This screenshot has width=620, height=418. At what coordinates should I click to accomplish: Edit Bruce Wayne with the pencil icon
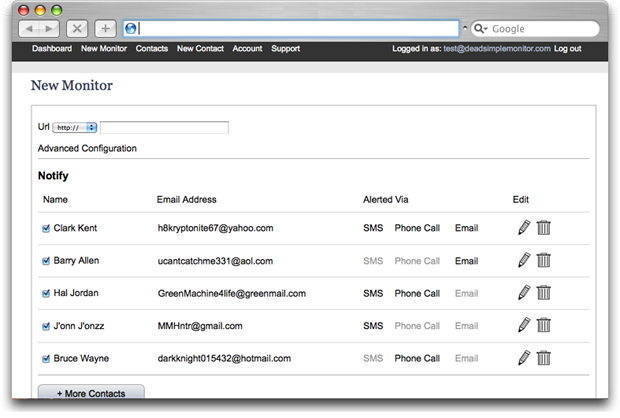click(x=524, y=357)
